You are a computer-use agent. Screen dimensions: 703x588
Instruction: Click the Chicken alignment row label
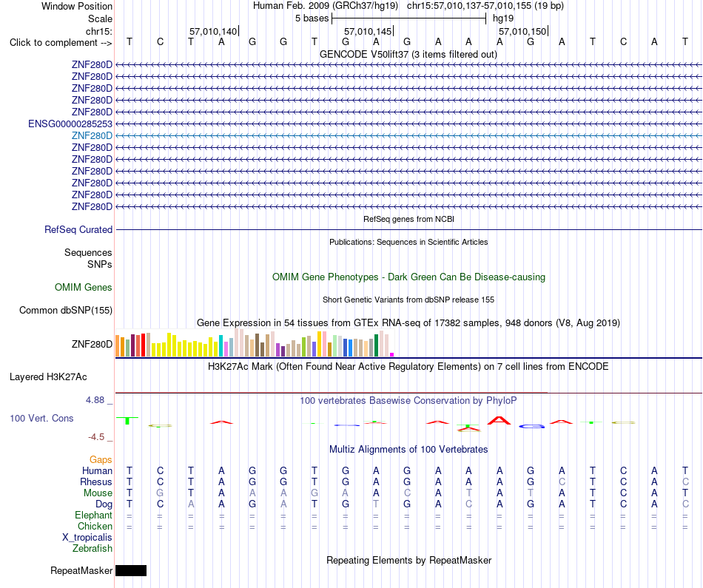click(95, 526)
